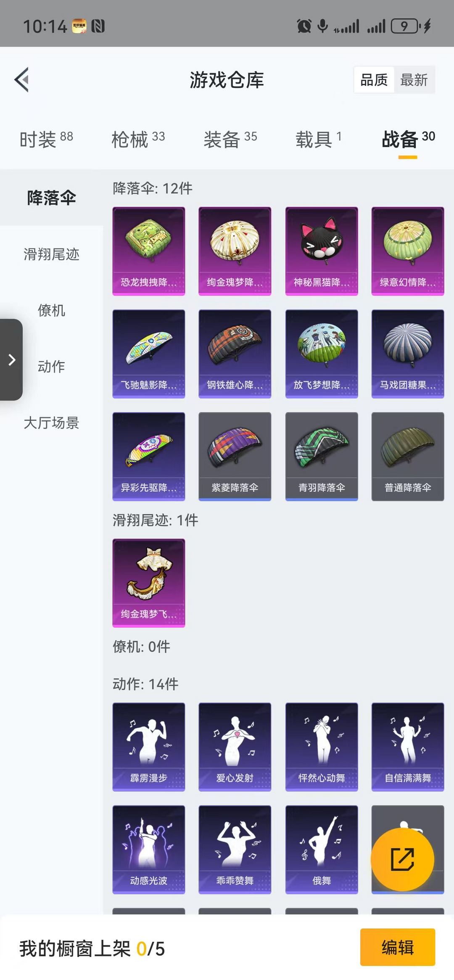Image resolution: width=454 pixels, height=980 pixels.
Task: Select the 紫菱降落伞 item
Action: [235, 456]
